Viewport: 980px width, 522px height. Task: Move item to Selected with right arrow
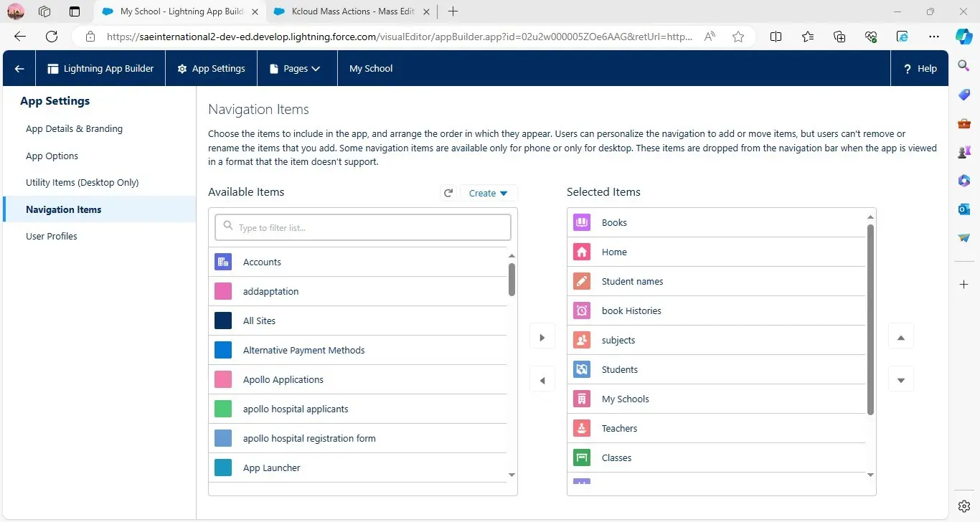point(542,338)
